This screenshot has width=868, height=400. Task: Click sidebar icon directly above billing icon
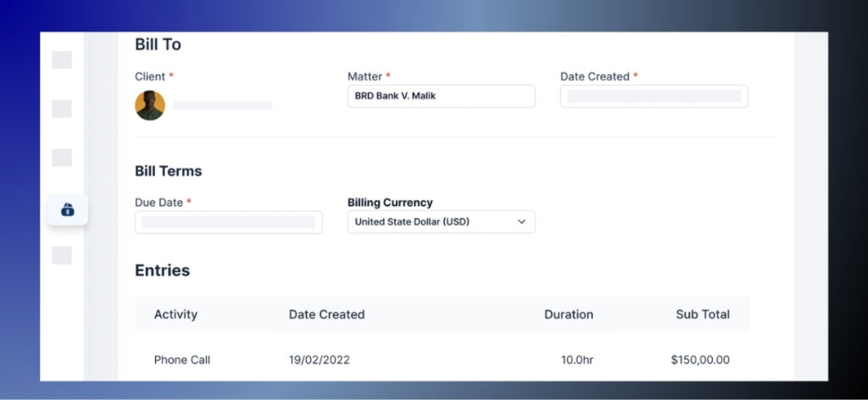click(62, 158)
